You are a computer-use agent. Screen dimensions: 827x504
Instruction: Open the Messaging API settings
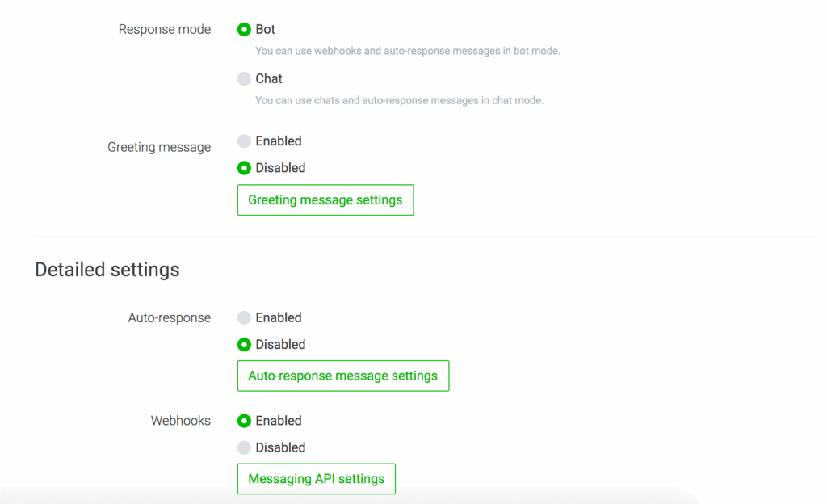coord(316,478)
